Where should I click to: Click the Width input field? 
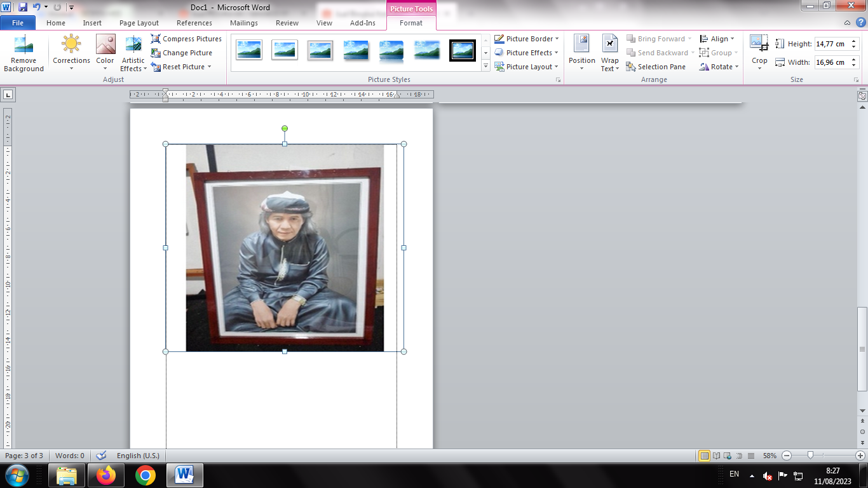coord(831,62)
